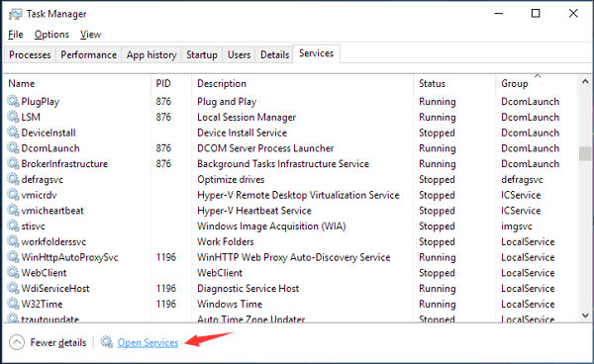Click the vertical scrollbar thumb
Image resolution: width=594 pixels, height=364 pixels.
[x=585, y=153]
